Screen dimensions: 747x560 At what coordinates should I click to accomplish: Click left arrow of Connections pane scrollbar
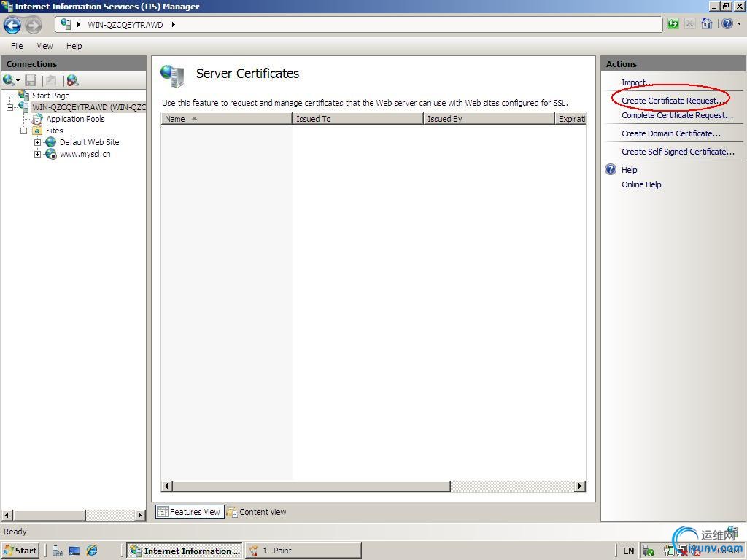[x=7, y=515]
